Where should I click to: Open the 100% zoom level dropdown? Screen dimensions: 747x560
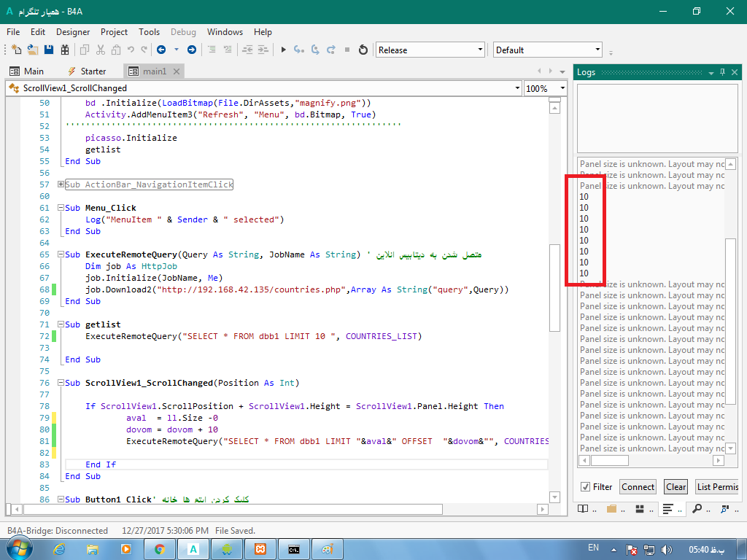(546, 88)
